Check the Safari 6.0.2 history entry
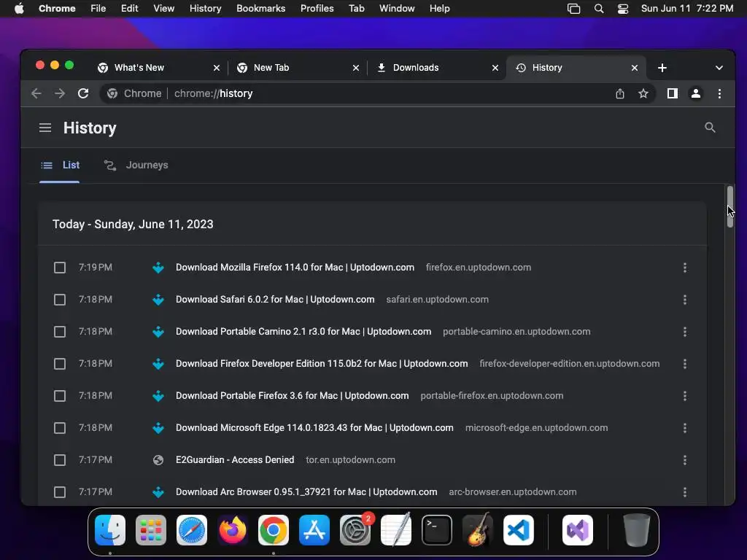 [x=60, y=300]
